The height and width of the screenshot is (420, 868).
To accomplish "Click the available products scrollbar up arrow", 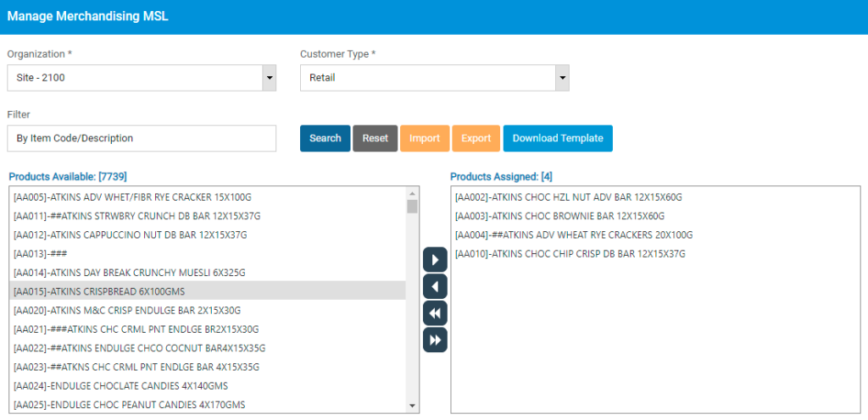I will tap(412, 193).
